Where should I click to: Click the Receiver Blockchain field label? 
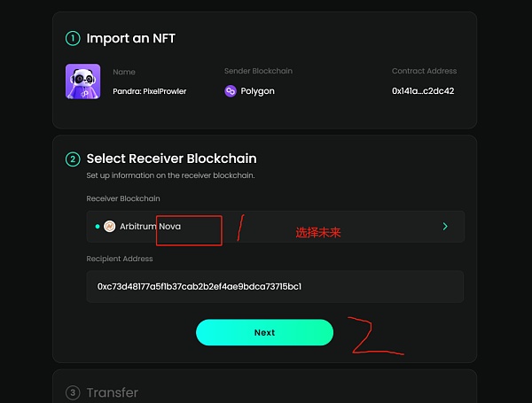coord(123,198)
